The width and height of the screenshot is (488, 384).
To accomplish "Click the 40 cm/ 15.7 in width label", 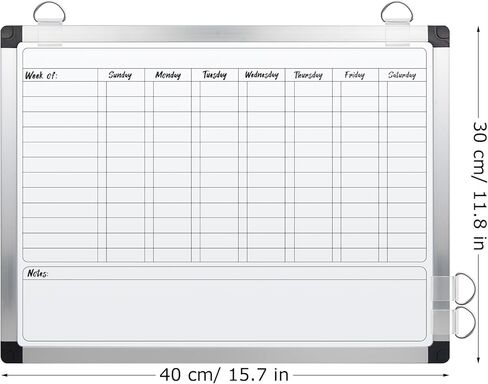I will [224, 375].
